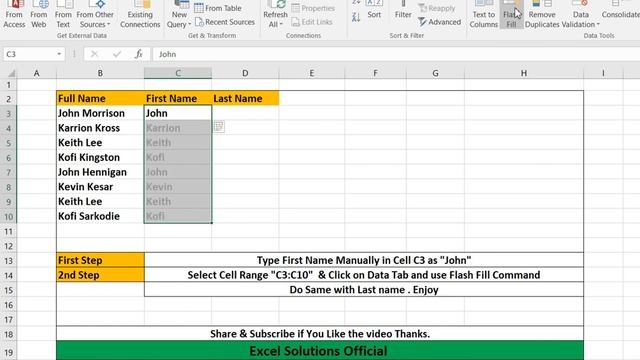The height and width of the screenshot is (360, 640).
Task: Select the John Hennigan cell
Action: pos(100,172)
